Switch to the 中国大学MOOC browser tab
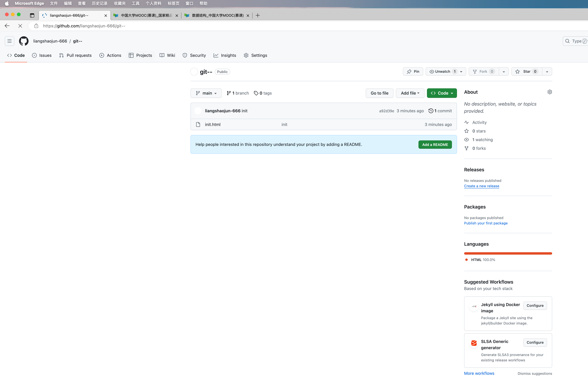 tap(146, 15)
